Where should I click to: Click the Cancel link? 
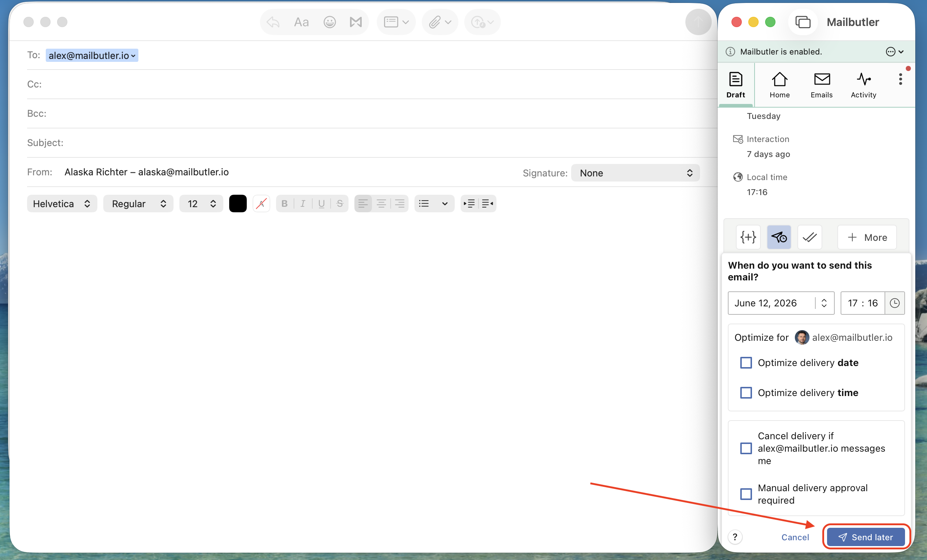[795, 537]
